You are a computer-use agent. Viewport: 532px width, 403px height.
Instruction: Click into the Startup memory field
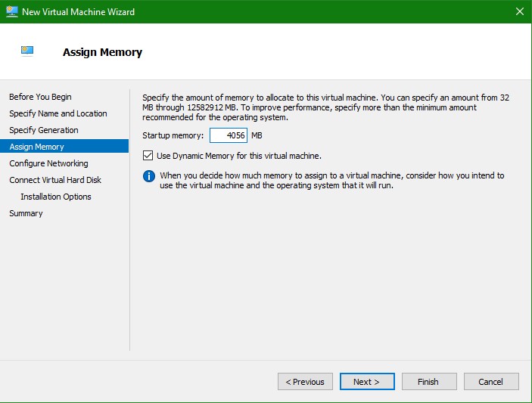(x=228, y=136)
